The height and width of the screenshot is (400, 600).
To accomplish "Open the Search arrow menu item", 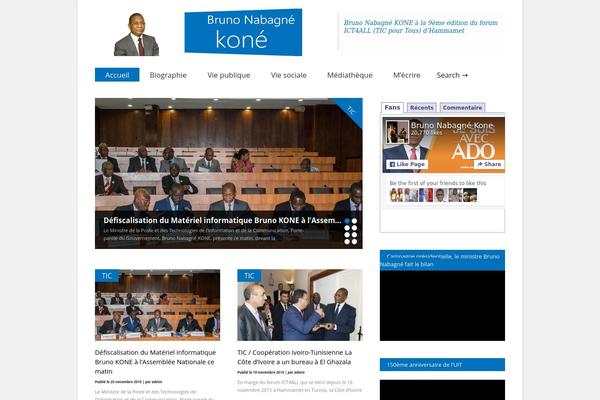I will pos(452,75).
